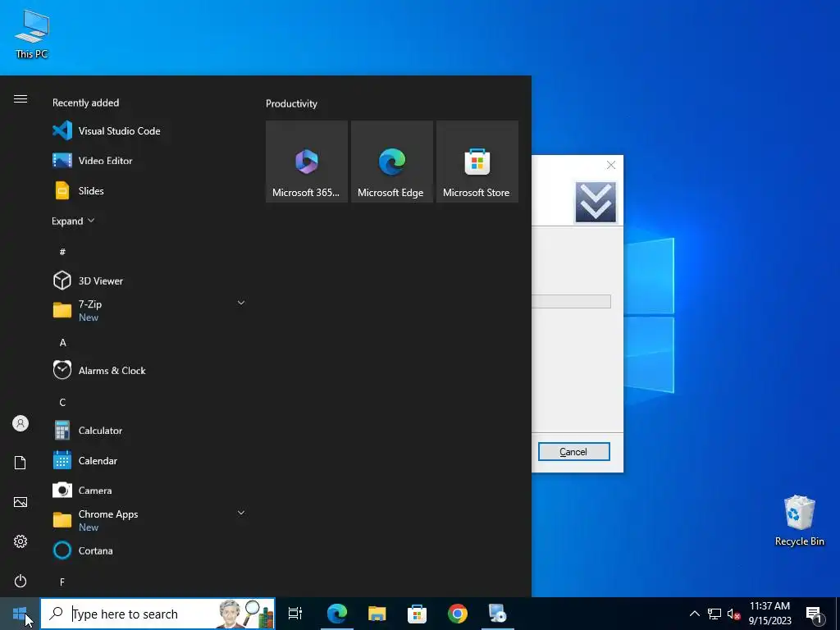This screenshot has height=630, width=840.
Task: Click Cancel in the installer dialog
Action: (x=573, y=452)
